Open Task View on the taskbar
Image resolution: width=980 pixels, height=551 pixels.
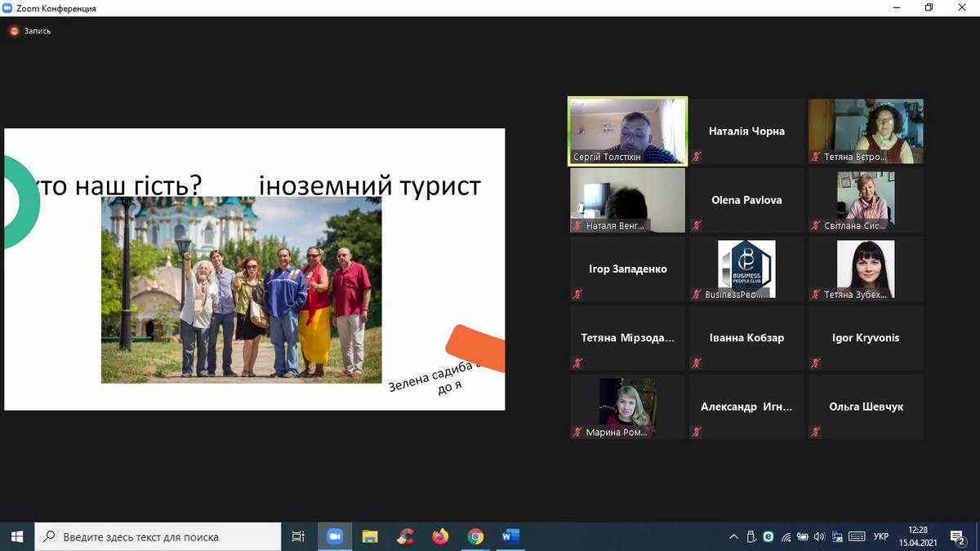(x=298, y=536)
